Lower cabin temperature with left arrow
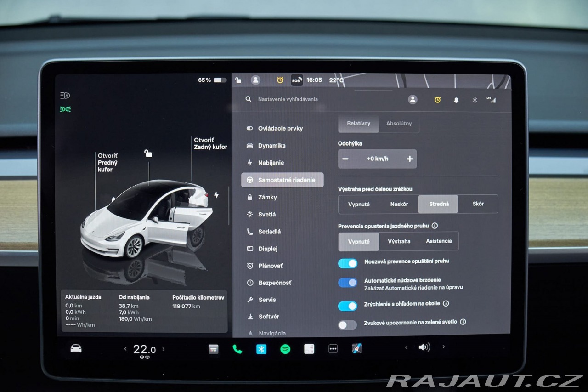 tap(125, 349)
